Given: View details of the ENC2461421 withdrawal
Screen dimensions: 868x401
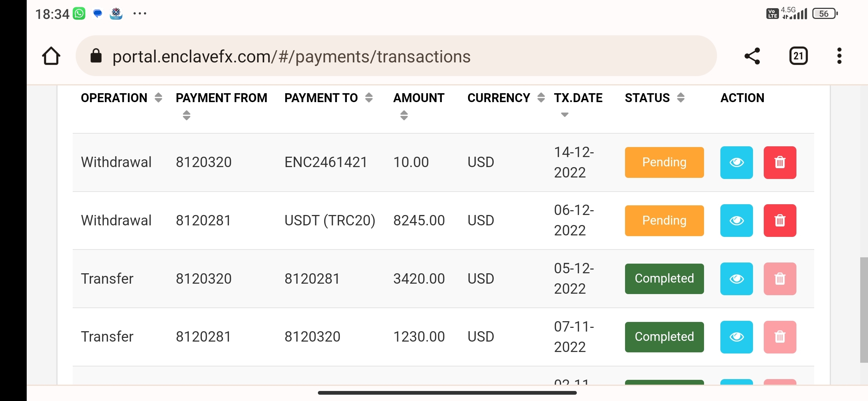Looking at the screenshot, I should click(x=736, y=162).
